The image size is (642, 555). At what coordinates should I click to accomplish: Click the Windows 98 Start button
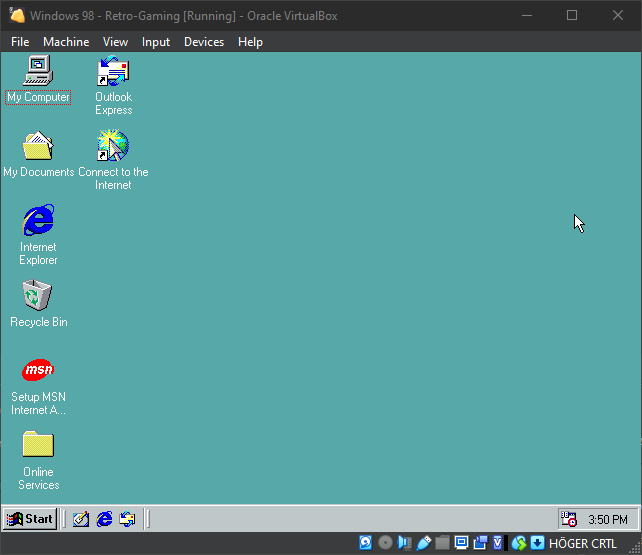(30, 519)
